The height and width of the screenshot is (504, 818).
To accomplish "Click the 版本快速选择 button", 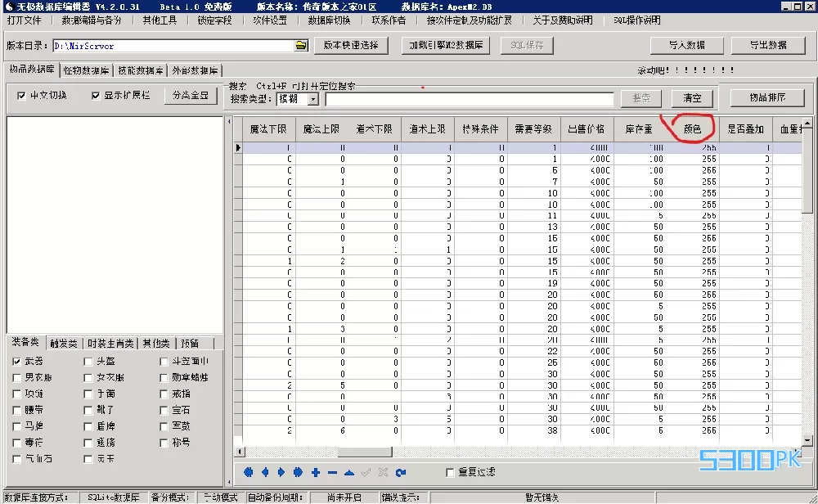I will (351, 45).
